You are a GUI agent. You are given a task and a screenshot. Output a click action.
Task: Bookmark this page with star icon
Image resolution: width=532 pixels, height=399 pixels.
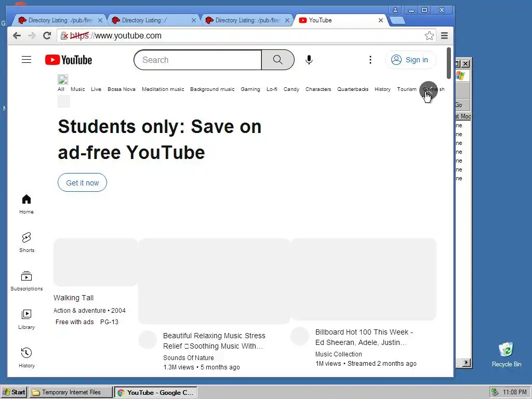(429, 36)
